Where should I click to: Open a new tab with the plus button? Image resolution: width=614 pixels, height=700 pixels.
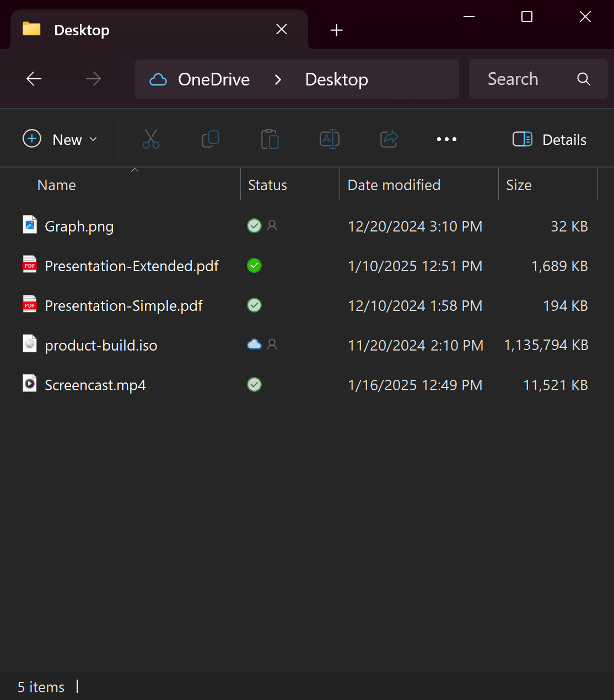tap(336, 30)
